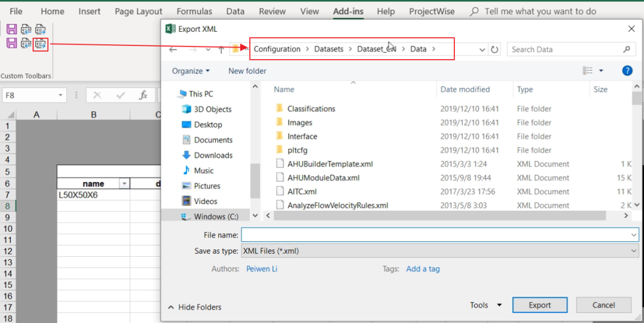The image size is (644, 323).
Task: Click the purple save icon in the upper toolbar row
Action: click(x=11, y=29)
